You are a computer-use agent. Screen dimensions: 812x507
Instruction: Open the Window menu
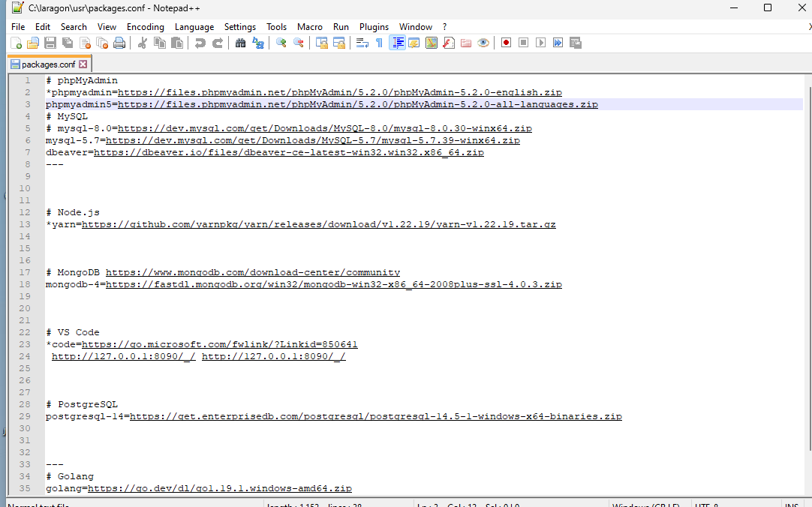click(415, 27)
